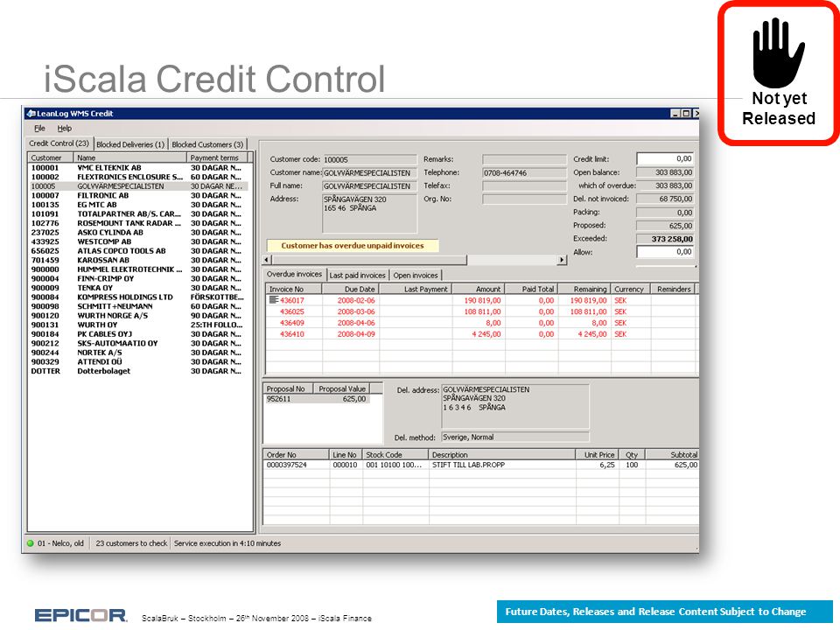Select customer ATLAS COPCO TOOLS AB
840x630 pixels.
coord(138,251)
